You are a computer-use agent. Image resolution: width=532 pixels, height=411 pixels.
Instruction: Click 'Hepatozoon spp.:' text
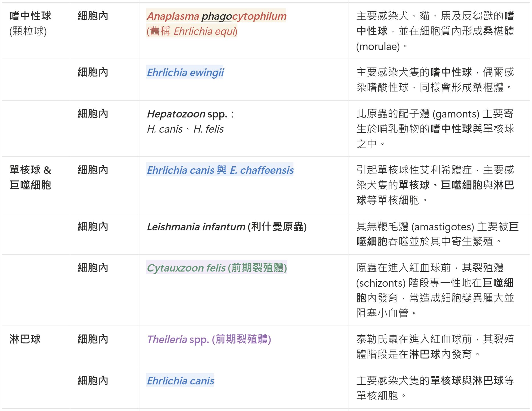tap(191, 114)
